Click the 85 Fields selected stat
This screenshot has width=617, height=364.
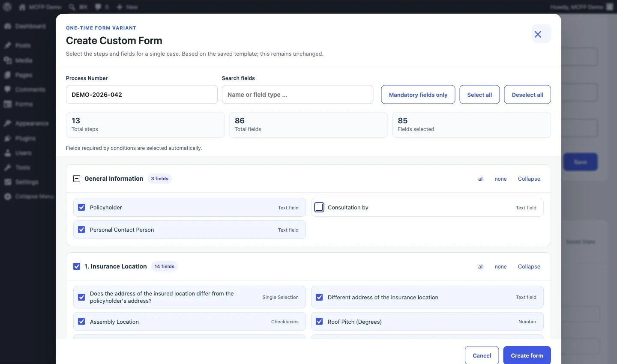pyautogui.click(x=472, y=125)
